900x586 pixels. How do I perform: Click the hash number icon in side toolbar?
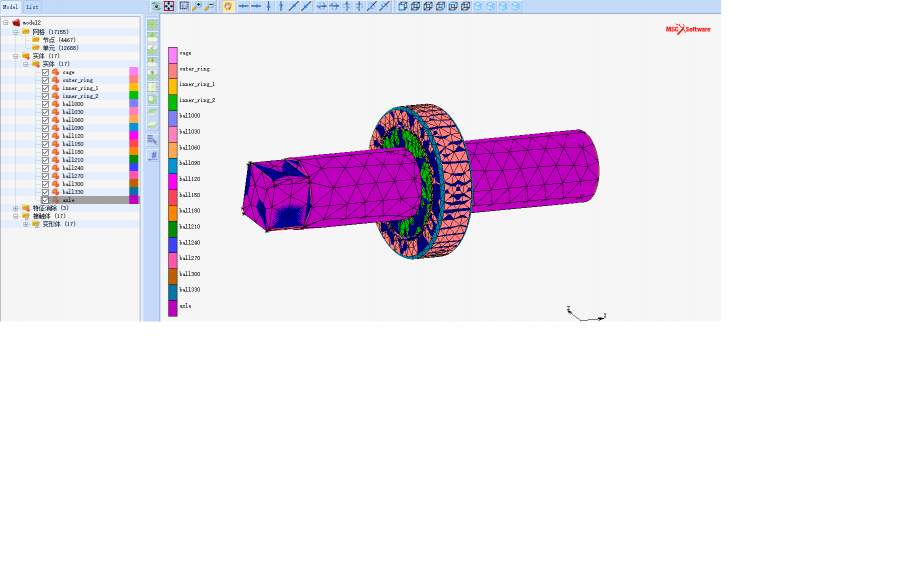click(x=153, y=156)
